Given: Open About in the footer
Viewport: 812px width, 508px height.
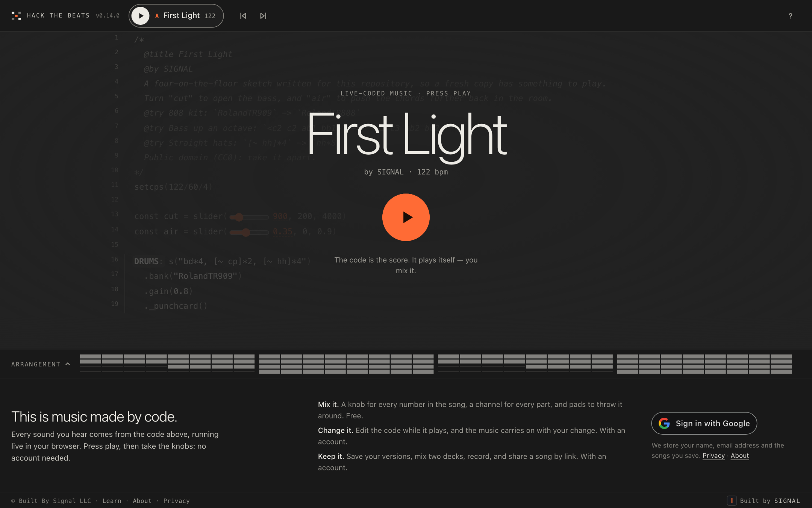Looking at the screenshot, I should (142, 501).
